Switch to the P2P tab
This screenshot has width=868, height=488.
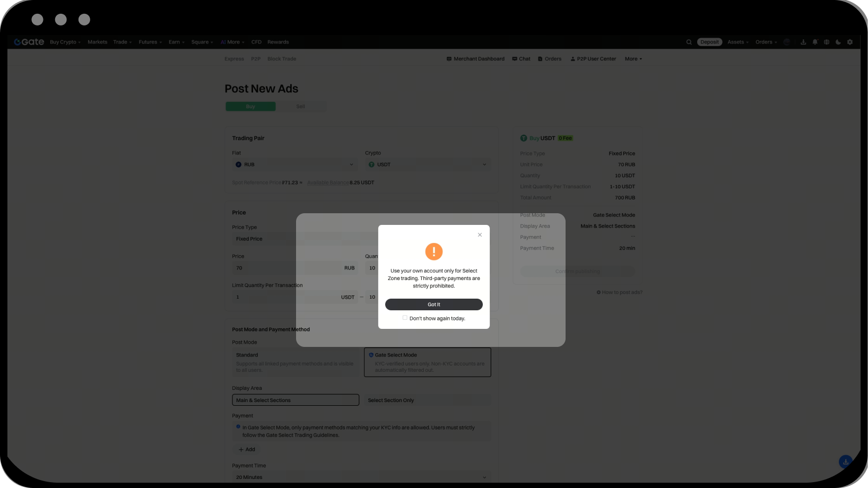point(256,59)
